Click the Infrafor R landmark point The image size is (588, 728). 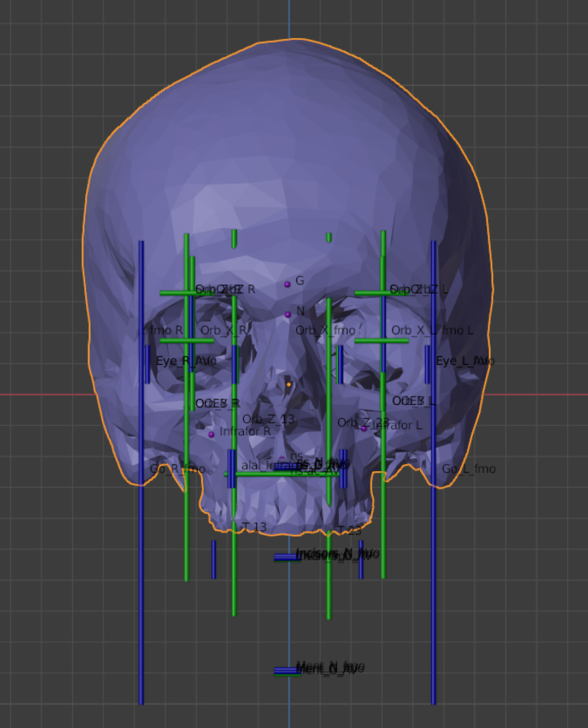(x=211, y=435)
